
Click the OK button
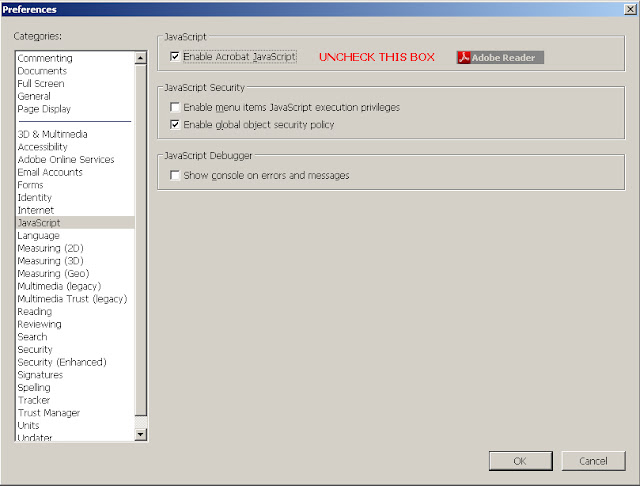[520, 461]
